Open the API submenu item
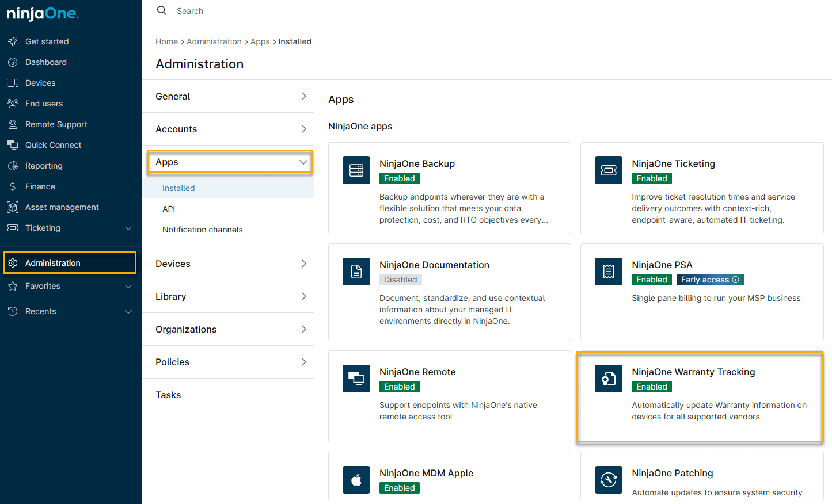Viewport: 832px width, 504px height. coord(169,209)
